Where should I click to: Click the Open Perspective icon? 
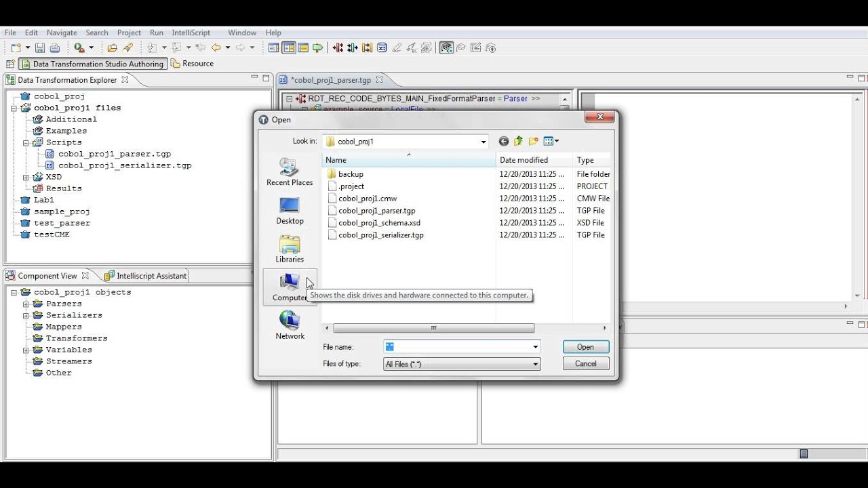click(10, 64)
